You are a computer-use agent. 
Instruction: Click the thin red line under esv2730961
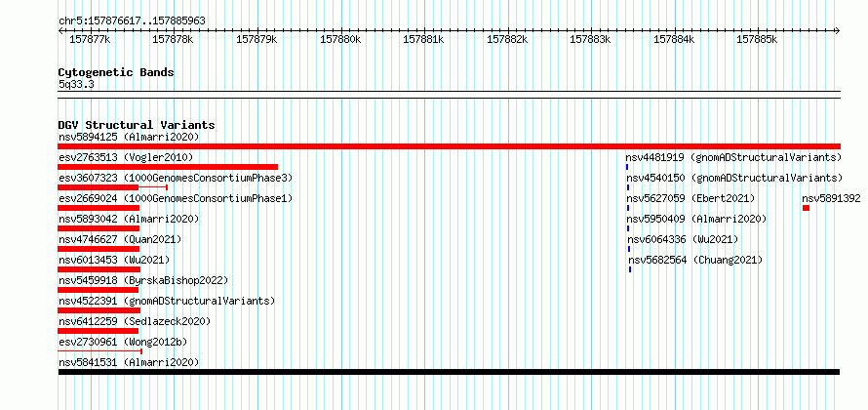click(x=100, y=351)
